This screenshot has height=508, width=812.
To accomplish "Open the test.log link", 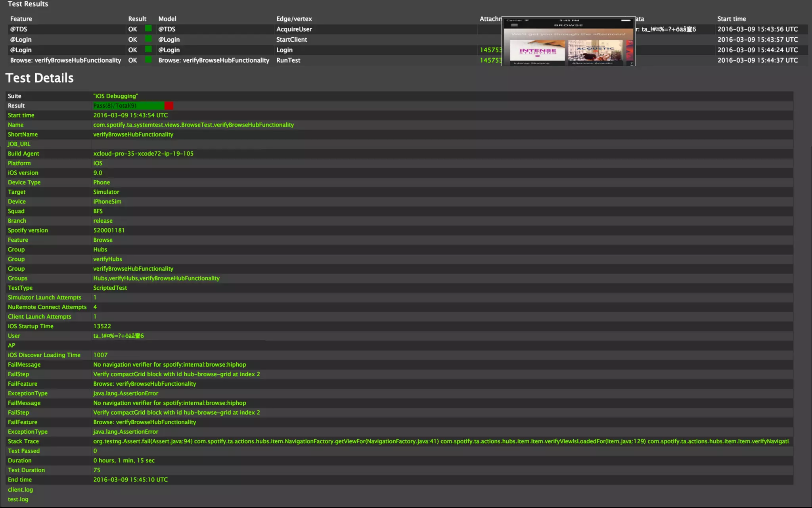I will [18, 499].
